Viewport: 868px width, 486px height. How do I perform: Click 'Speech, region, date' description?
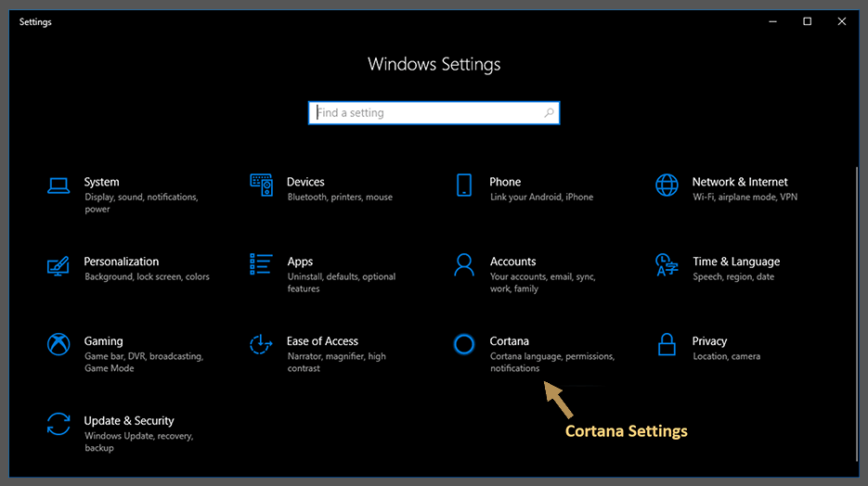733,276
